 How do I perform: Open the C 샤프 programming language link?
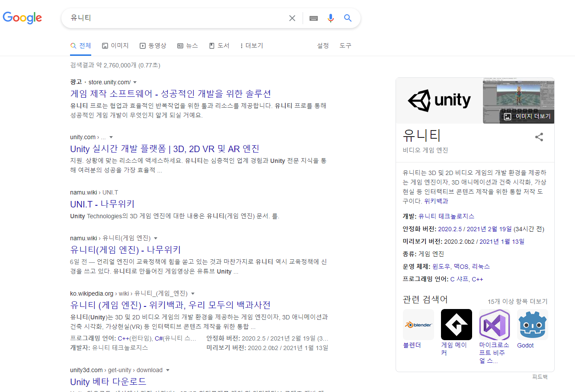point(459,279)
